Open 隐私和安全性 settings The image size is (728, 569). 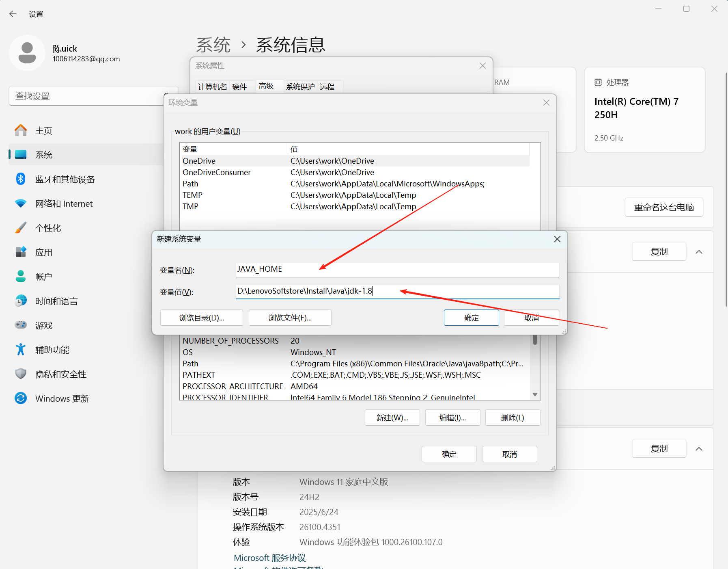click(x=60, y=374)
